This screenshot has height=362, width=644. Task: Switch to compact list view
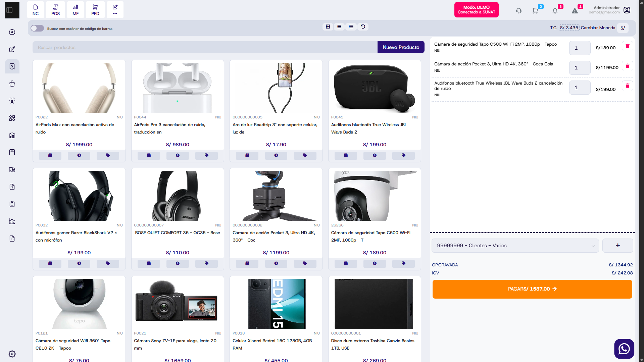[x=339, y=27]
